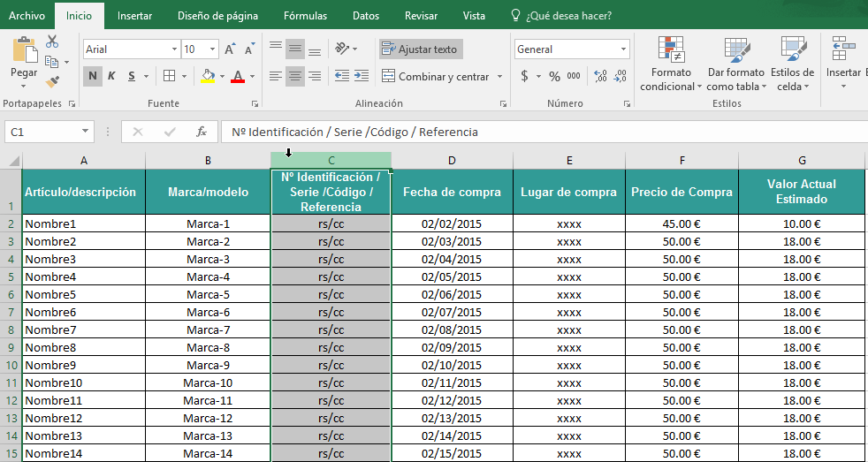
Task: Increase decimal places icon
Action: pyautogui.click(x=600, y=76)
